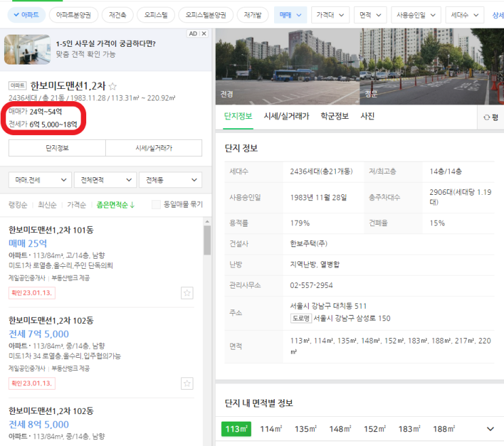This screenshot has width=504, height=446.
Task: Select the 02-557-2954 office phone number
Action: (x=311, y=285)
